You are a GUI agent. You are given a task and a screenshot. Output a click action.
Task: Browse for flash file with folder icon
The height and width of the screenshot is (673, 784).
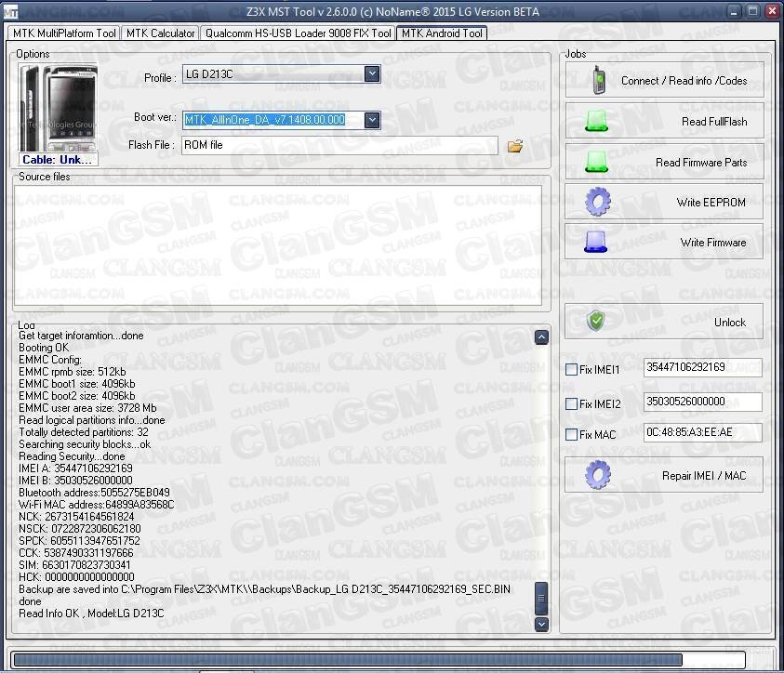click(x=514, y=146)
